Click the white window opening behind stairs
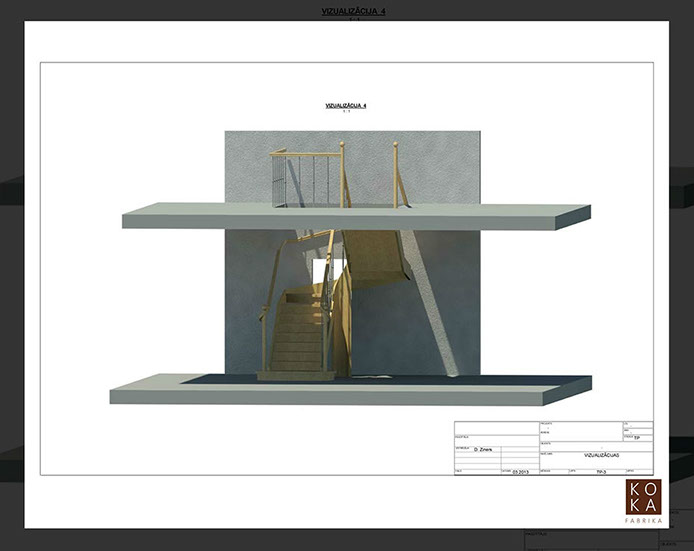The width and height of the screenshot is (694, 551). click(x=320, y=272)
